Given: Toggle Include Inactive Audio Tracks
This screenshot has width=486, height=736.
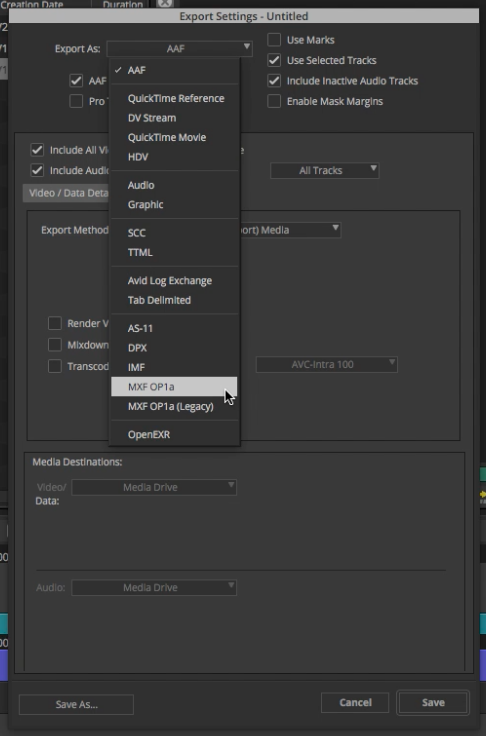Looking at the screenshot, I should click(274, 81).
